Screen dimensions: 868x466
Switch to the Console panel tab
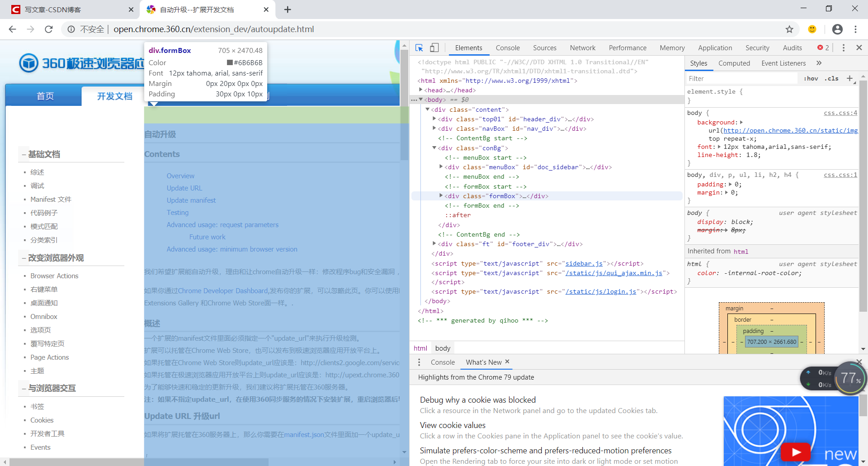[x=508, y=48]
